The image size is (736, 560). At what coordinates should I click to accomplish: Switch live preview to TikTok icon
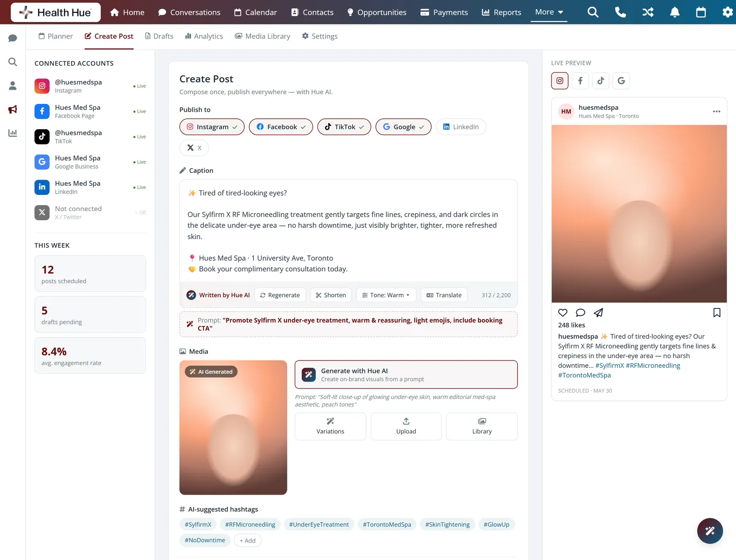(x=601, y=81)
